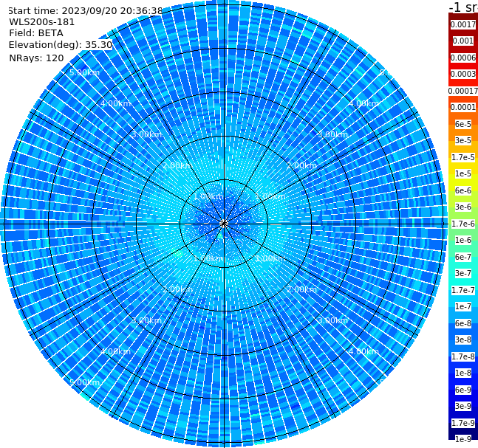This screenshot has height=448, width=478.
Task: Click the 1.7e-5 colorbar tick label
Action: [463, 157]
